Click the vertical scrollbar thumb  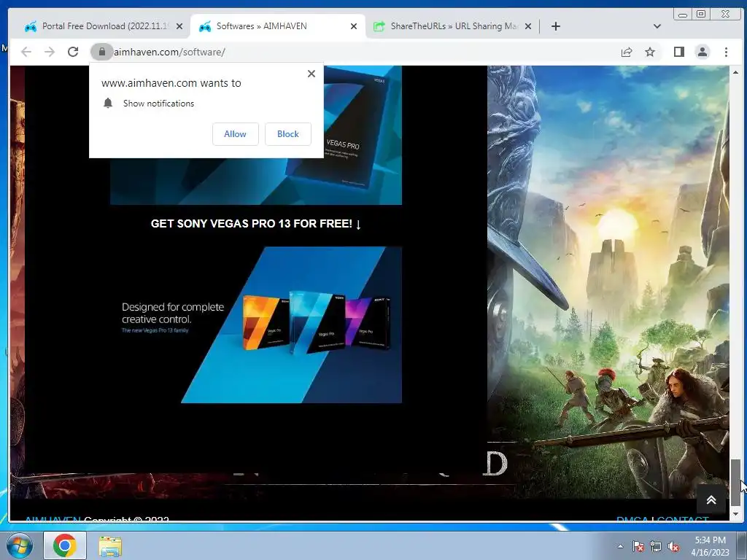[735, 483]
